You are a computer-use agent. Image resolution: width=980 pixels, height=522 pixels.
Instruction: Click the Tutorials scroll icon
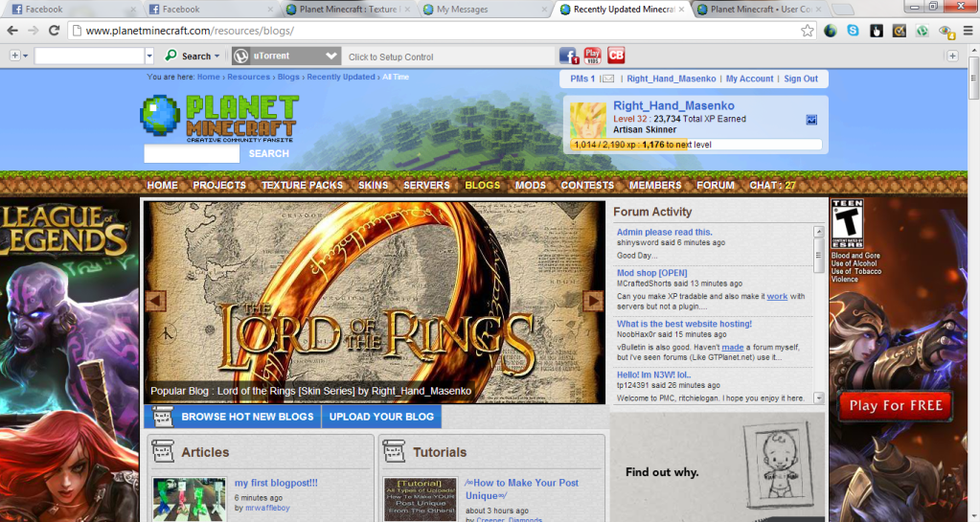(x=394, y=451)
